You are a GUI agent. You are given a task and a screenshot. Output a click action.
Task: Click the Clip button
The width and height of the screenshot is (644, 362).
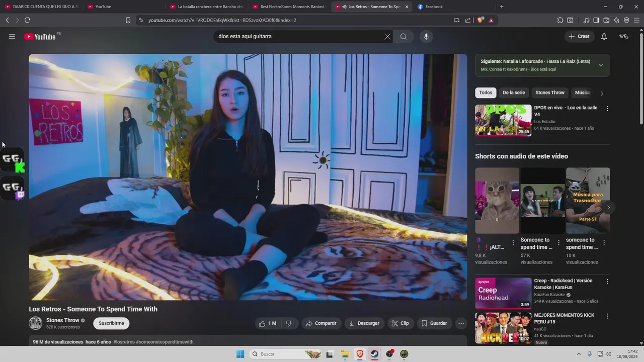tap(400, 323)
